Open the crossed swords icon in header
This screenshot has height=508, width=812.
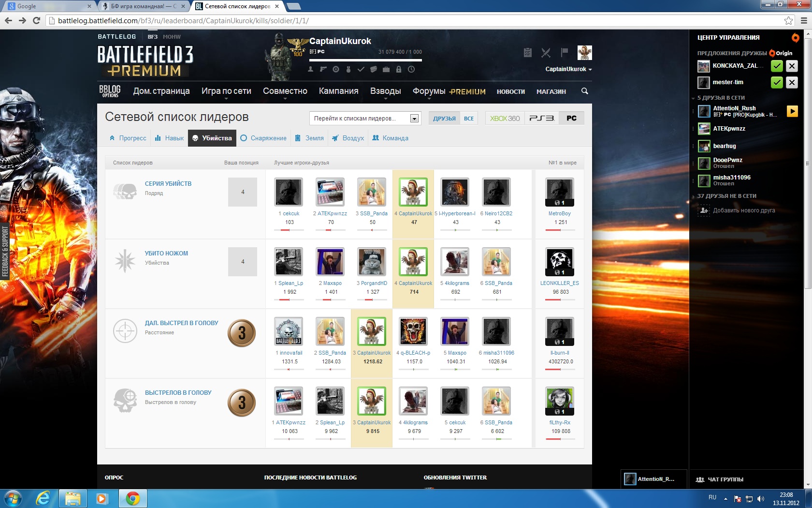(546, 53)
